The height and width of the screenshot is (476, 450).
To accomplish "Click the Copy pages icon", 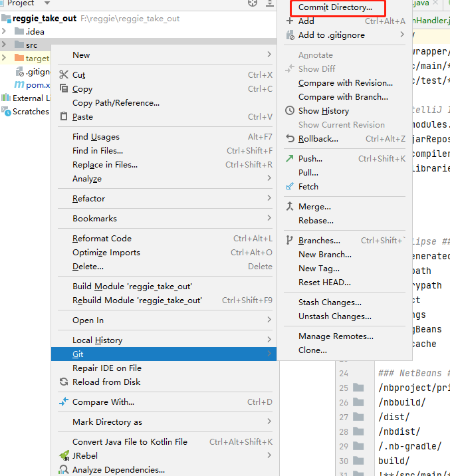I will 64,88.
